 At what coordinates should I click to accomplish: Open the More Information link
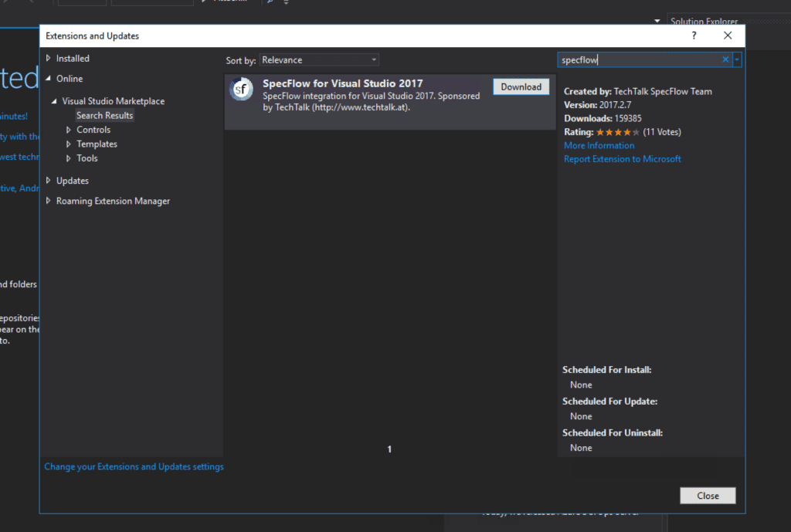599,145
